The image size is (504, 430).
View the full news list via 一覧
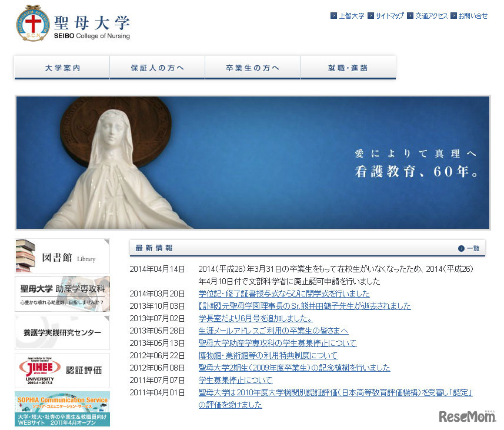[473, 248]
